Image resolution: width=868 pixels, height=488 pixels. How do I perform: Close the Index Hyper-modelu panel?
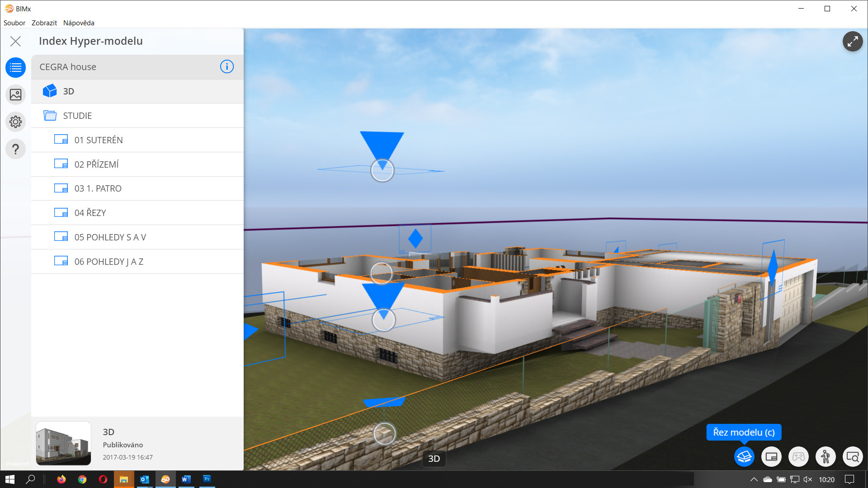pyautogui.click(x=16, y=41)
